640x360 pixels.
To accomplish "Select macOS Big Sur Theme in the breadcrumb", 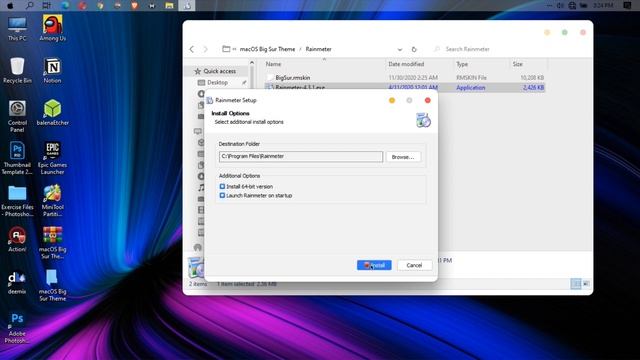I will [x=267, y=49].
